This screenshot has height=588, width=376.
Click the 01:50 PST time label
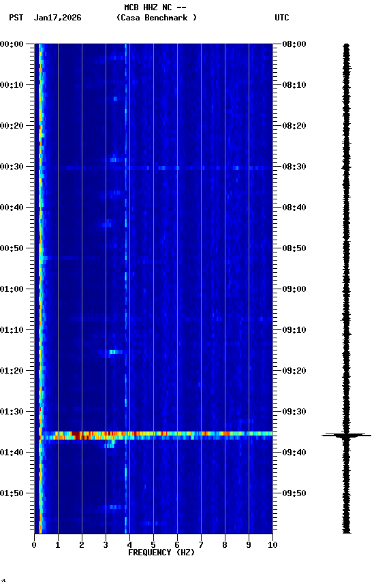click(12, 493)
